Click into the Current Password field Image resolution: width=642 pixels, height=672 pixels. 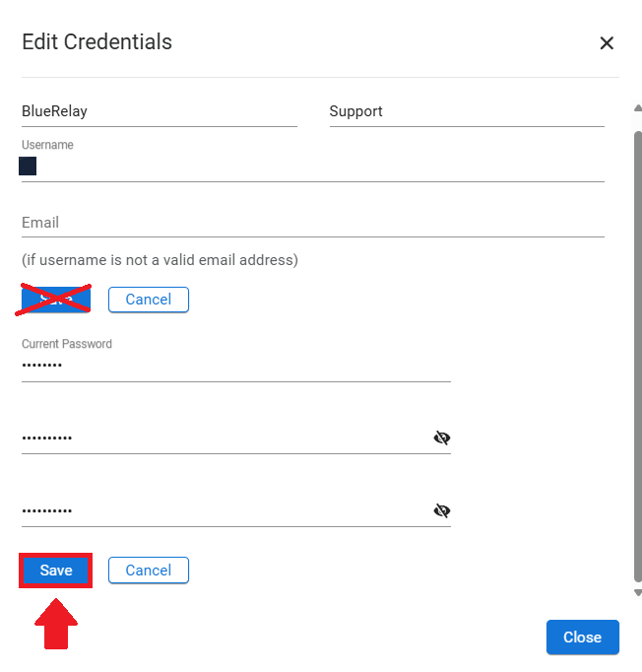coord(236,366)
